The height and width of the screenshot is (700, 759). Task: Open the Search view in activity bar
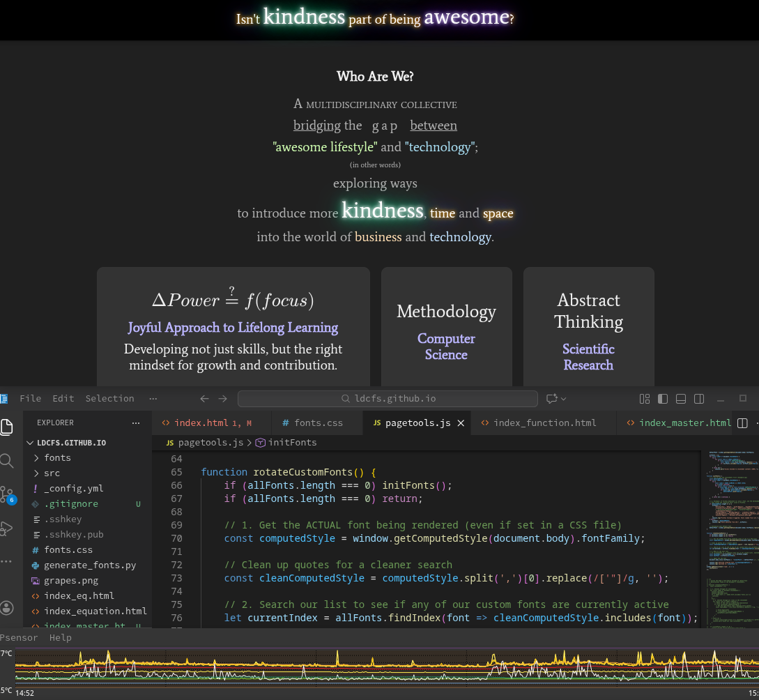tap(7, 461)
